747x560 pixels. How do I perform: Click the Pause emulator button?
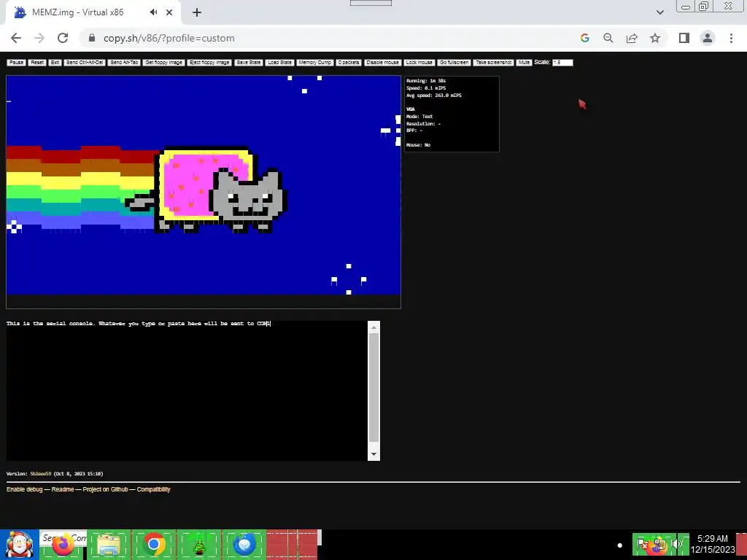(x=16, y=63)
